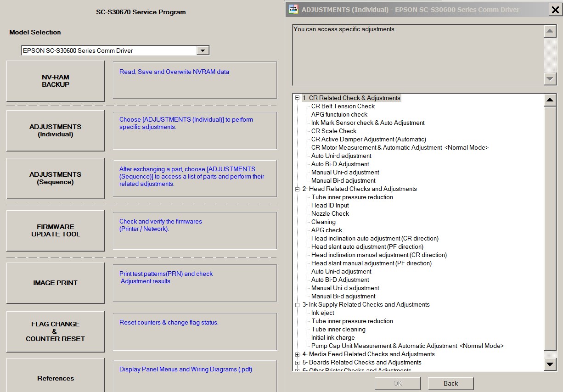Select Manual Uni-d adjustment under Head Related
The image size is (563, 392).
coord(345,288)
